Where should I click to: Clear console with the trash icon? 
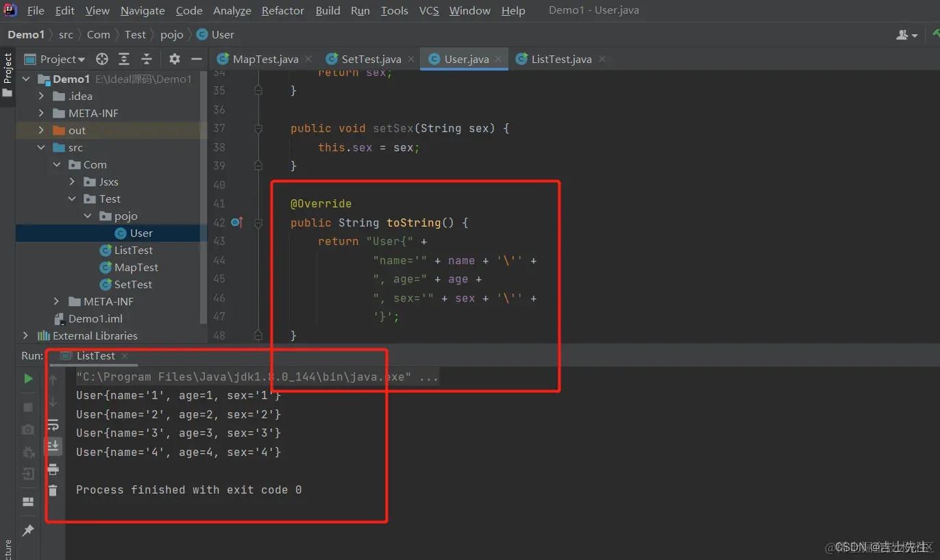53,490
